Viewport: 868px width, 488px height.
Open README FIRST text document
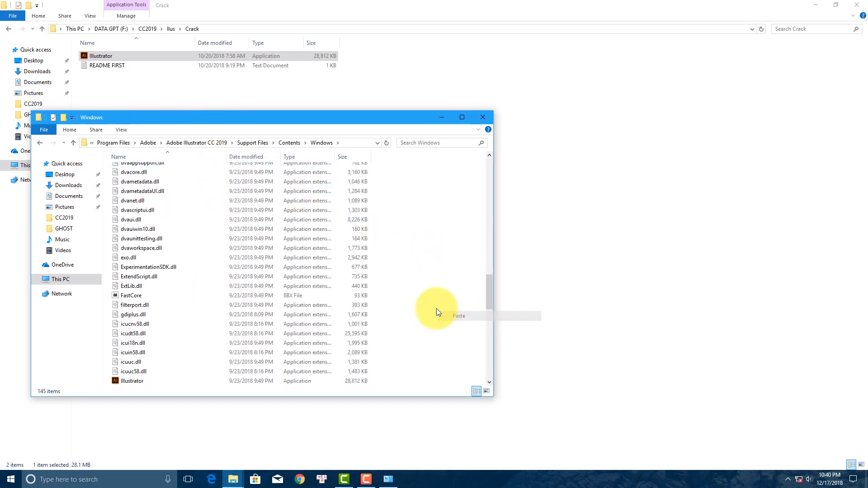click(x=107, y=66)
